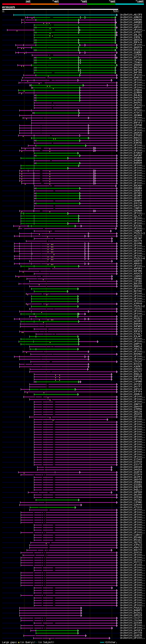Select the UniRef100_Q1LYC7 label
Viewport: 146px width, 644px height.
pyautogui.click(x=131, y=216)
